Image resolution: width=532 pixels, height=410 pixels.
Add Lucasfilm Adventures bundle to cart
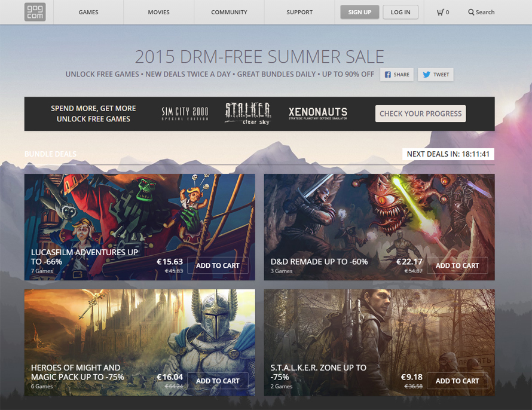coord(218,265)
